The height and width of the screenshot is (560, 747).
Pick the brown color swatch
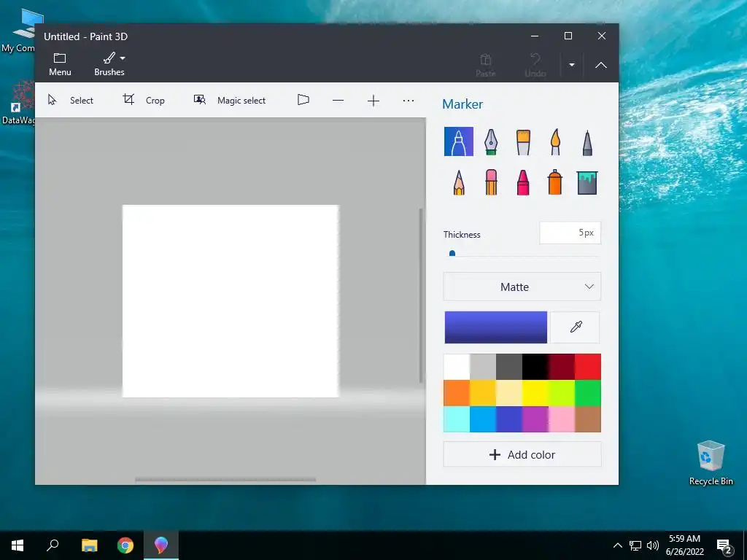(588, 419)
